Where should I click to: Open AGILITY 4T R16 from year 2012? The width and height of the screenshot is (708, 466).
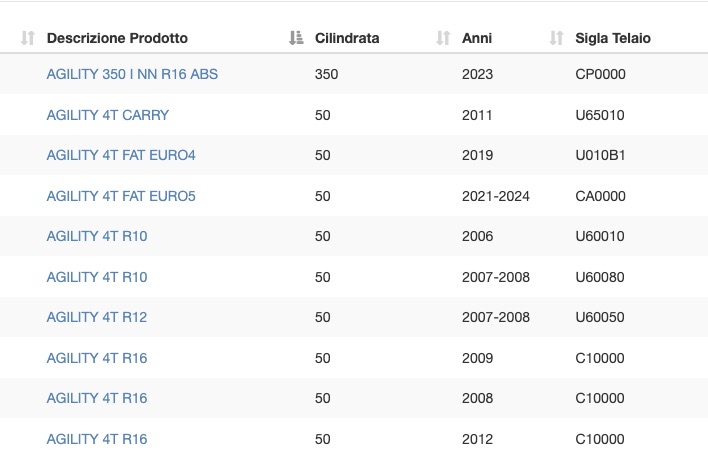tap(97, 439)
